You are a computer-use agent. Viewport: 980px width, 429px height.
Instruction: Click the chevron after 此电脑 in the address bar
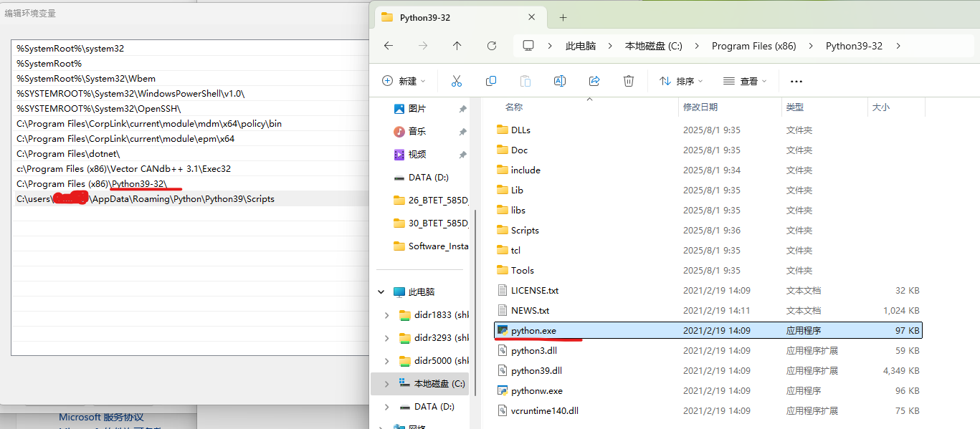pyautogui.click(x=610, y=46)
